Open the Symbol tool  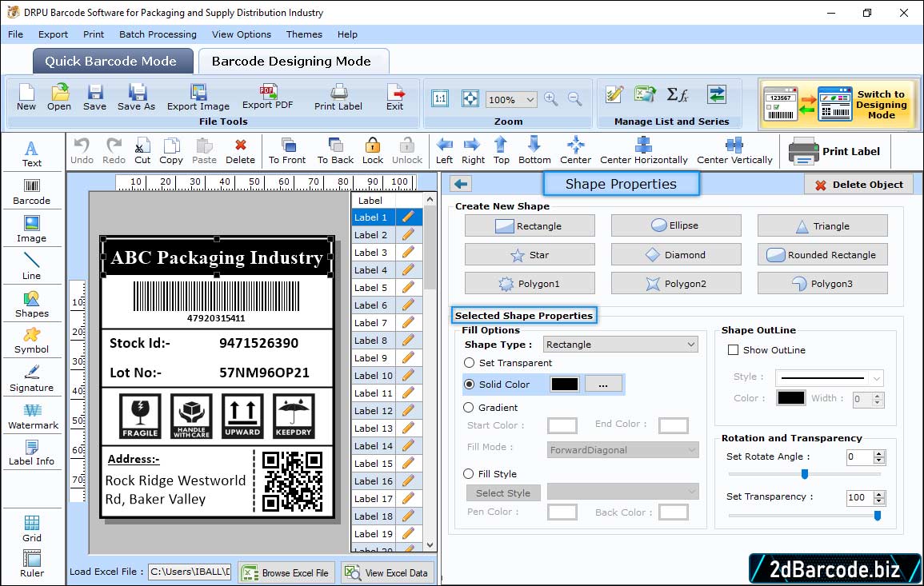32,341
